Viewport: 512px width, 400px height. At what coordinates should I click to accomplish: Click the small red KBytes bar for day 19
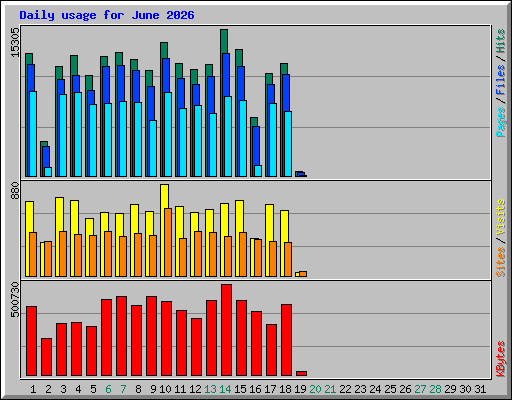pos(301,373)
